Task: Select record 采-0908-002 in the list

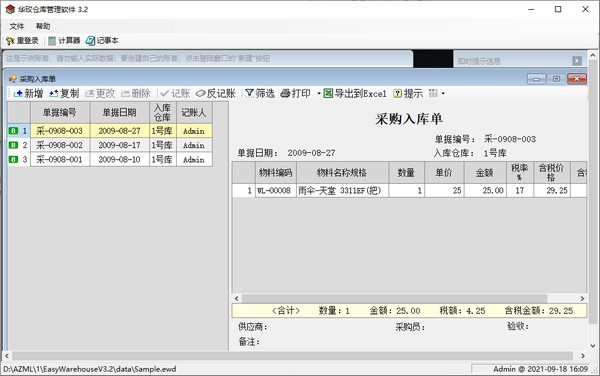Action: click(x=110, y=145)
